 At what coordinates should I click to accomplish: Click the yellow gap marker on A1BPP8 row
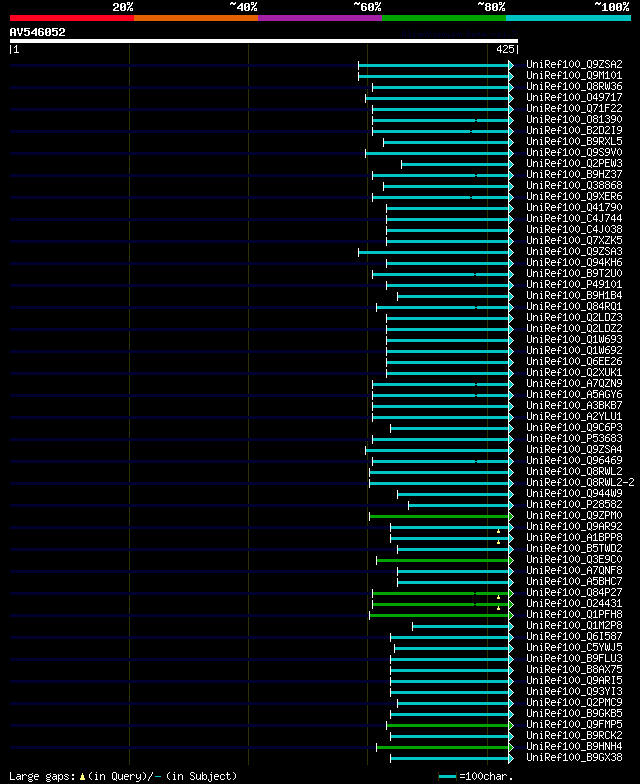498,542
